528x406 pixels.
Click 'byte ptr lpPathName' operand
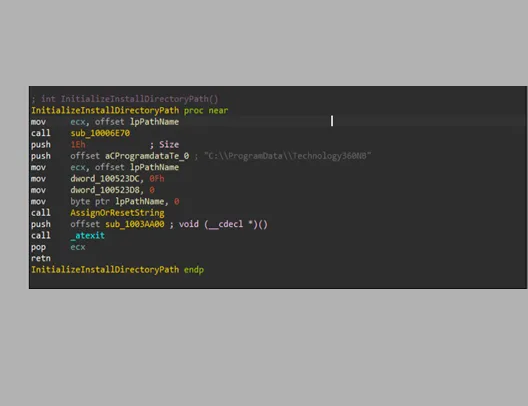pos(117,201)
